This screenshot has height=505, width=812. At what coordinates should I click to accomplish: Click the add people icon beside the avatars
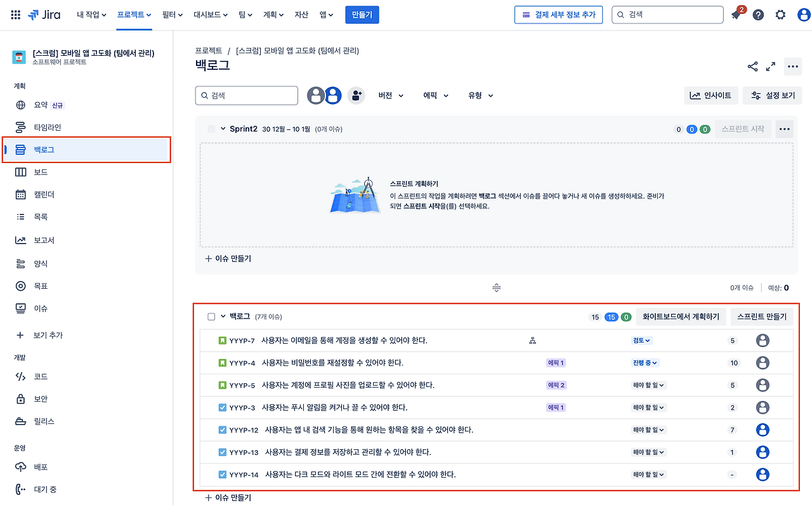coord(356,95)
